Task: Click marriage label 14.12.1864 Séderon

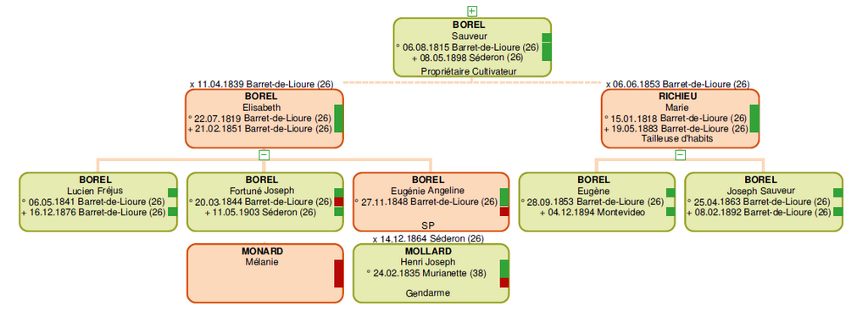Action: [428, 239]
